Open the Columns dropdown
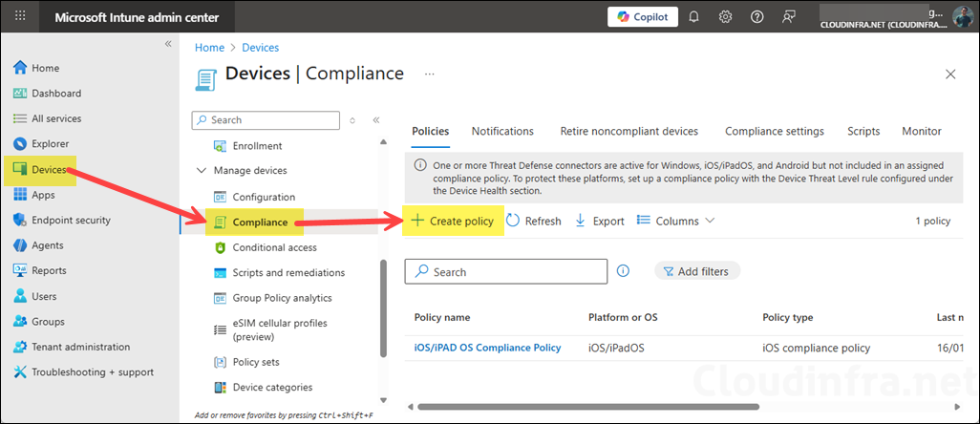Screen dimensions: 980x424 [x=675, y=221]
